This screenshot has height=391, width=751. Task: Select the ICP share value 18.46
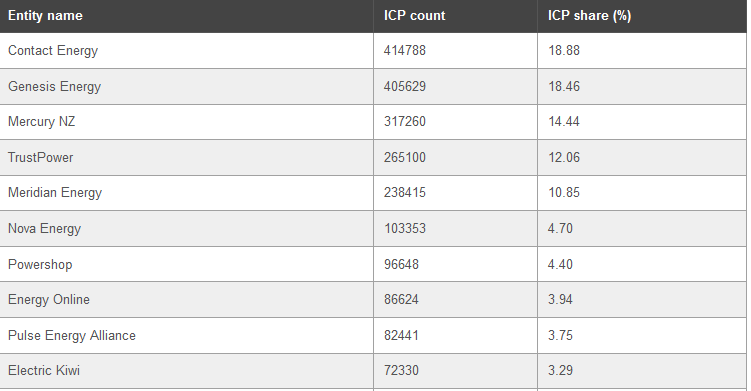(x=564, y=86)
